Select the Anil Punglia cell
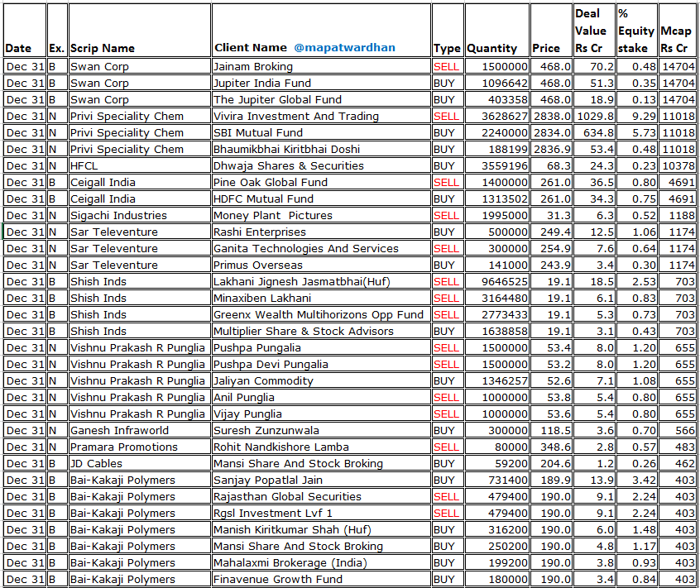Image resolution: width=700 pixels, height=588 pixels. (x=321, y=397)
